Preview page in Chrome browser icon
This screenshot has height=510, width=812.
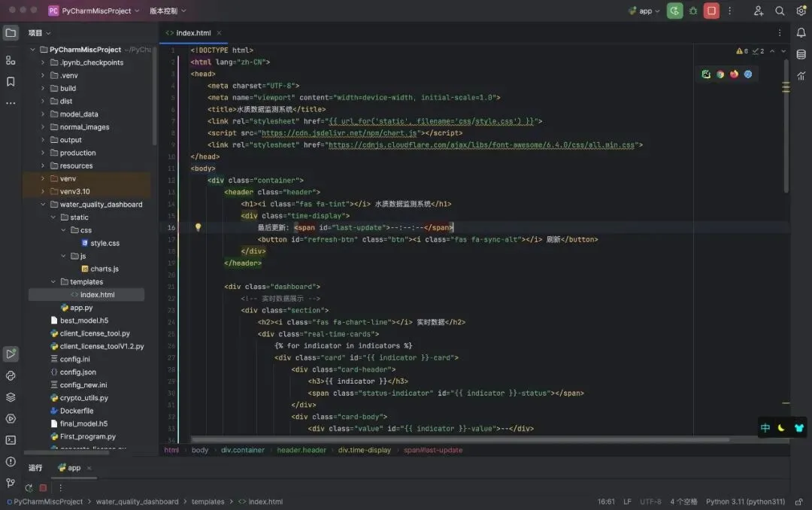coord(720,74)
